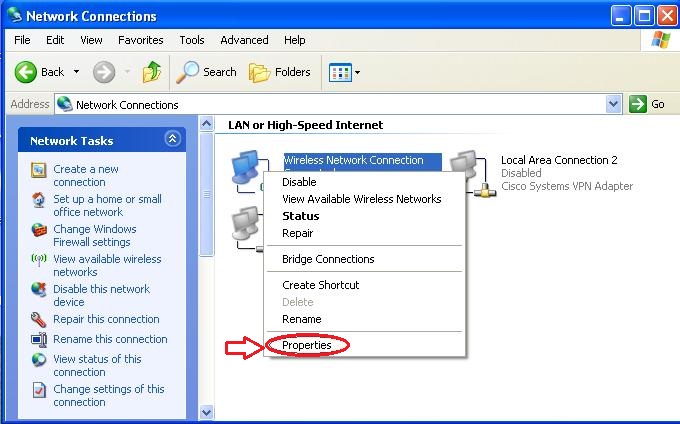
Task: Select Rename in the context menu
Action: (x=364, y=319)
